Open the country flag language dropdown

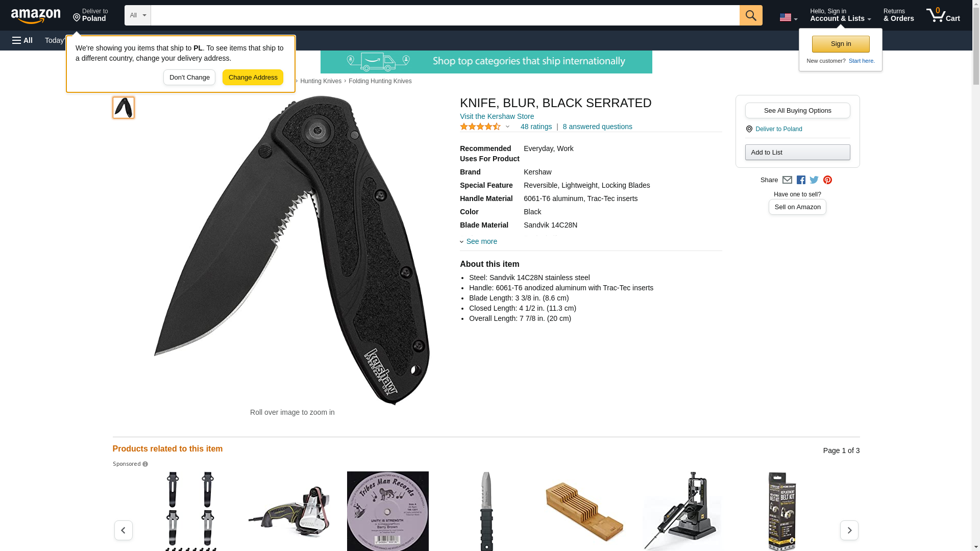click(x=788, y=17)
